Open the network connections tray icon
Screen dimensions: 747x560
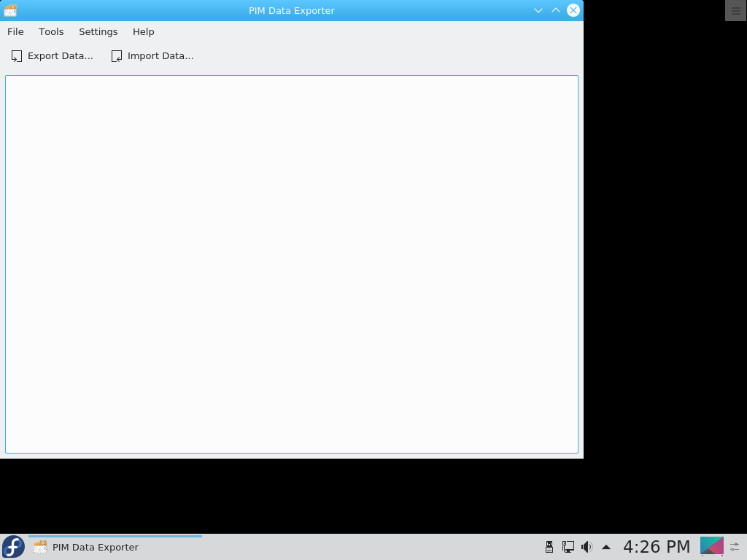(568, 547)
